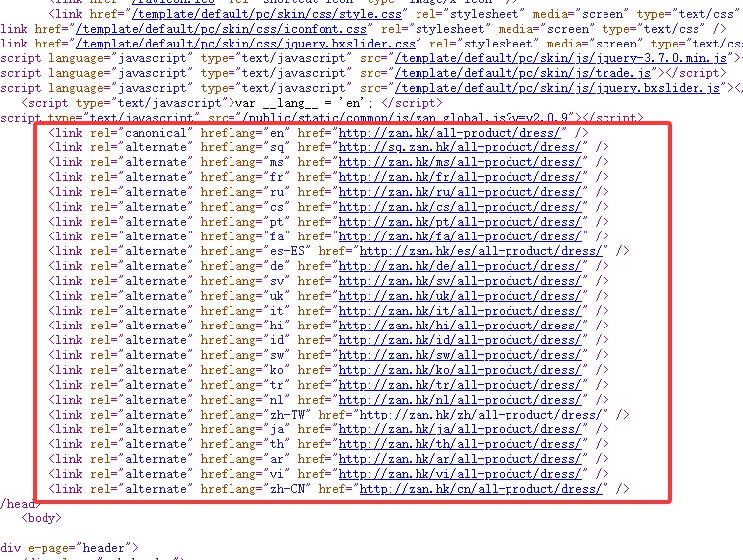
Task: Open the style.css stylesheet link
Action: [x=266, y=14]
